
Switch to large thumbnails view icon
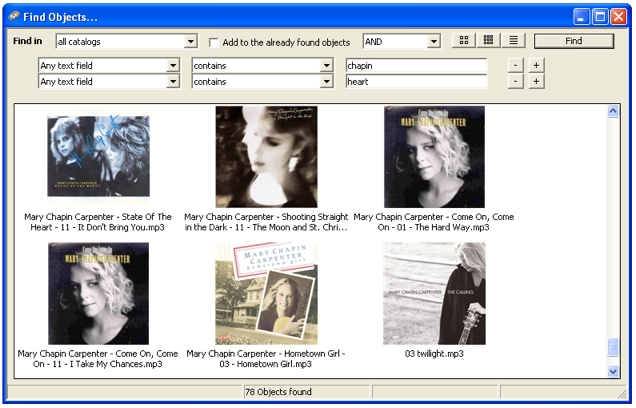[464, 40]
